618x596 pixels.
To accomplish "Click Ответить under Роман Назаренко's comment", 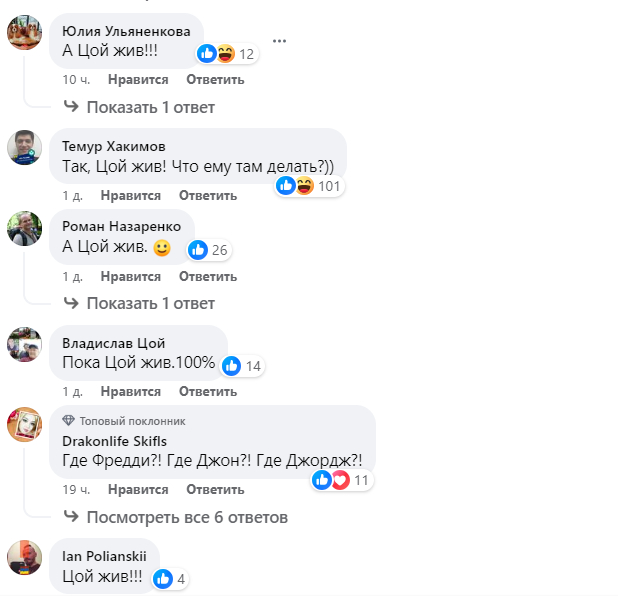I will pos(208,276).
